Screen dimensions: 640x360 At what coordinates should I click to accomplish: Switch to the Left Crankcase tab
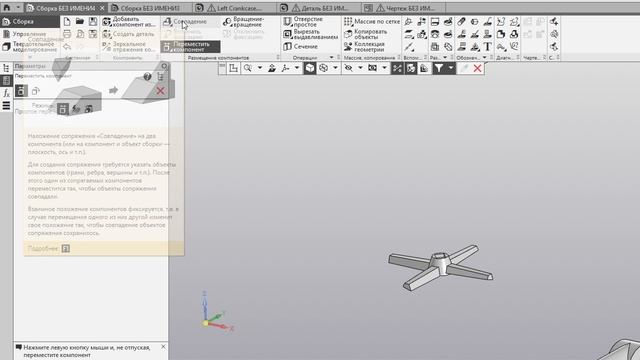tap(233, 8)
